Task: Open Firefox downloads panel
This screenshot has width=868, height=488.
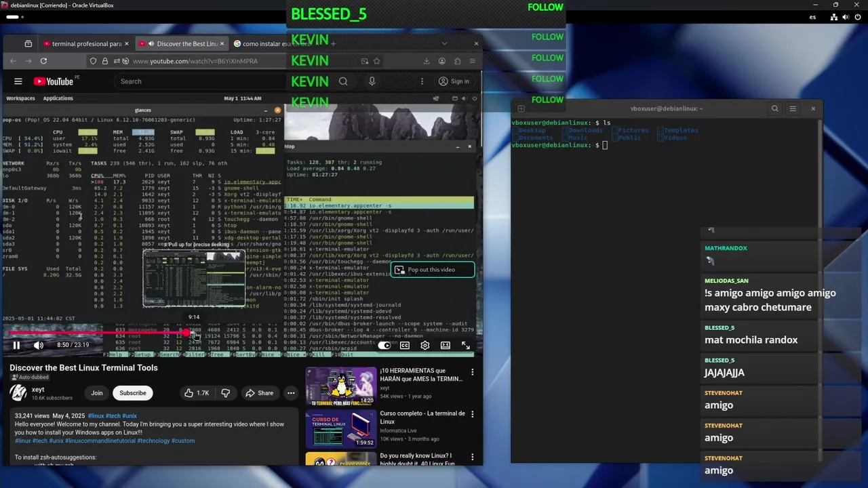Action: pos(427,61)
